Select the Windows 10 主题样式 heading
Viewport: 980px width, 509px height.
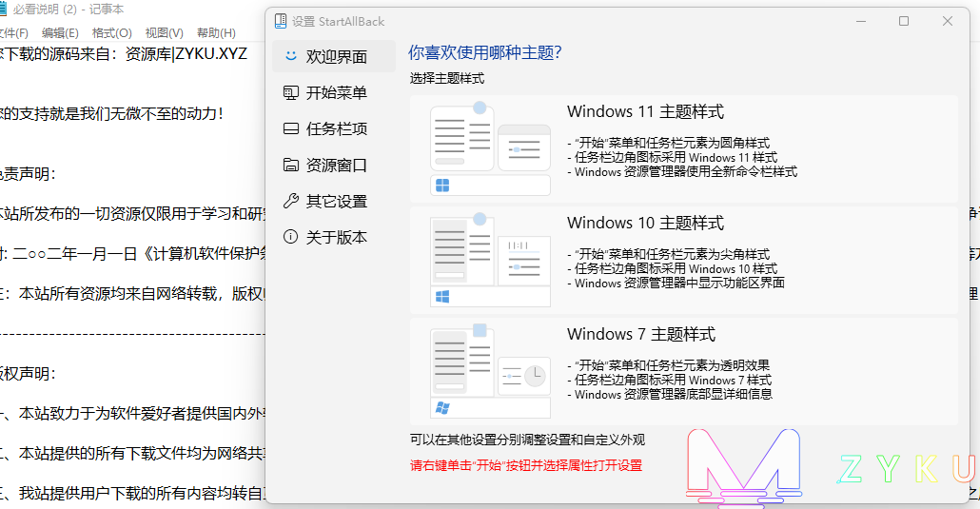tap(645, 224)
